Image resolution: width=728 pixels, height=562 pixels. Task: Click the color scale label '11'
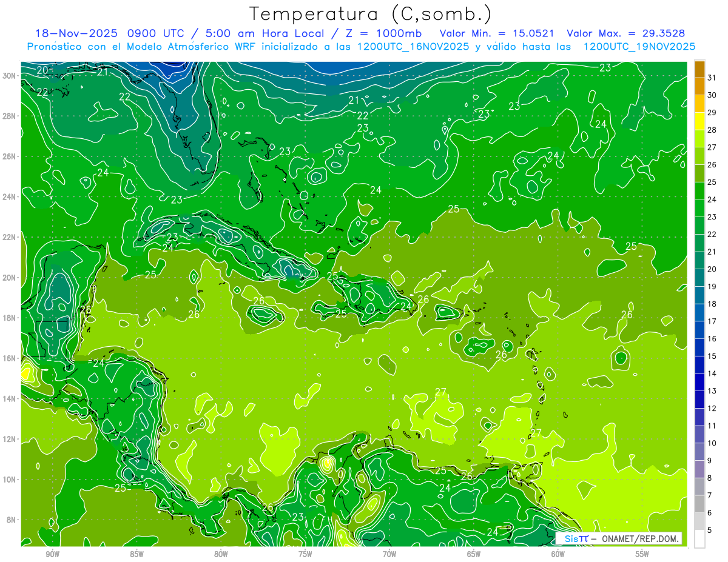pos(712,426)
